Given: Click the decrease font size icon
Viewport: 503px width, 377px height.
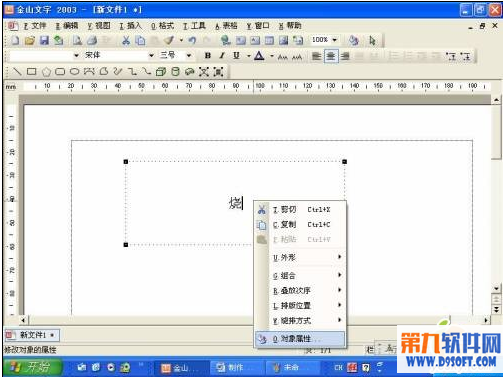Looking at the screenshot, I should (x=283, y=56).
